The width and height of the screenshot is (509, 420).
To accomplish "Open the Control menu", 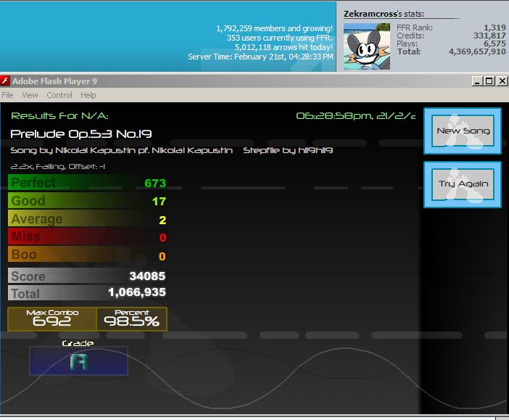I will point(59,95).
